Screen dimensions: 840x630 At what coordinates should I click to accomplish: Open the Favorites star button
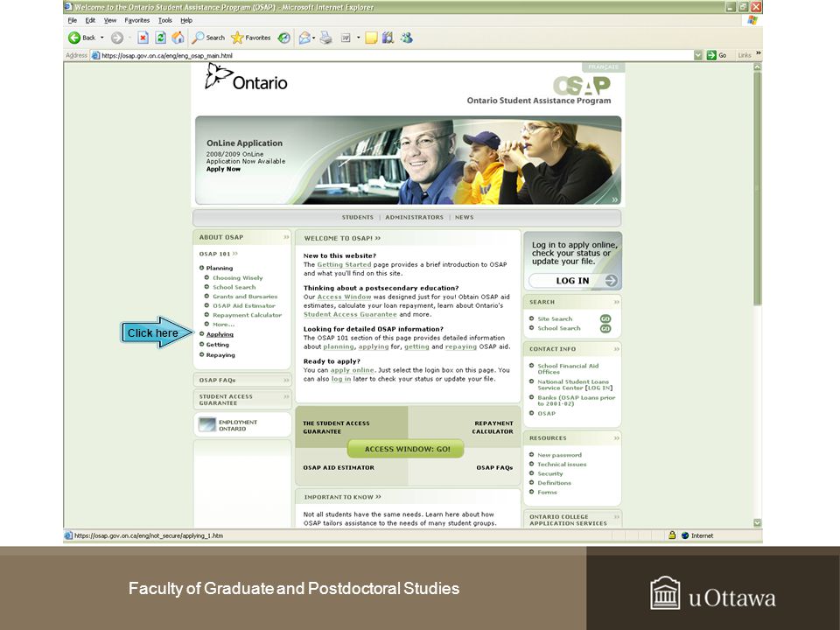pyautogui.click(x=251, y=38)
